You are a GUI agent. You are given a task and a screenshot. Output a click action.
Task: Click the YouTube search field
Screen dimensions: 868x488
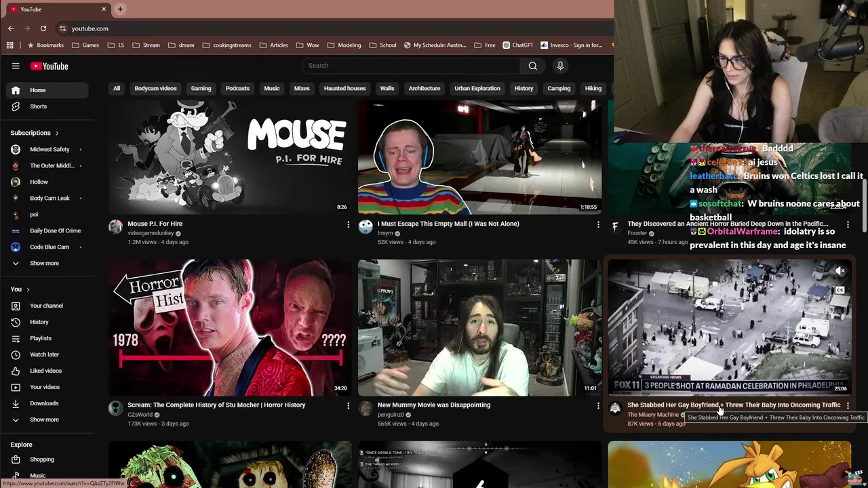(x=411, y=66)
